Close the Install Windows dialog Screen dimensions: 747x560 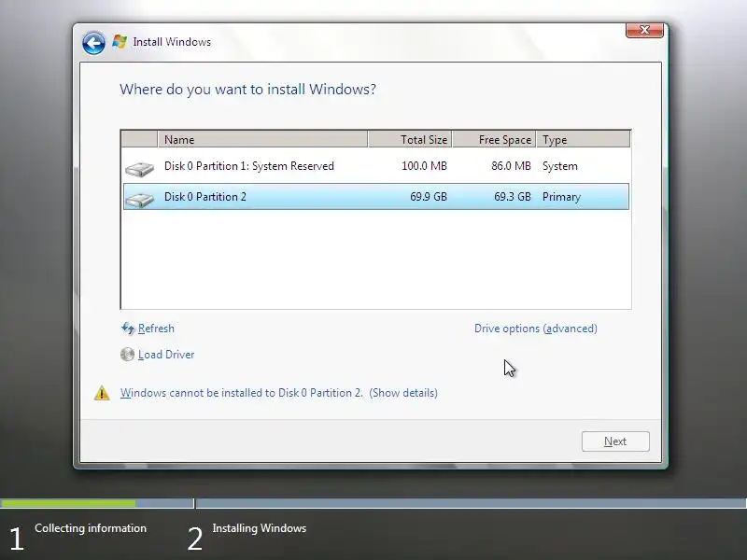644,30
